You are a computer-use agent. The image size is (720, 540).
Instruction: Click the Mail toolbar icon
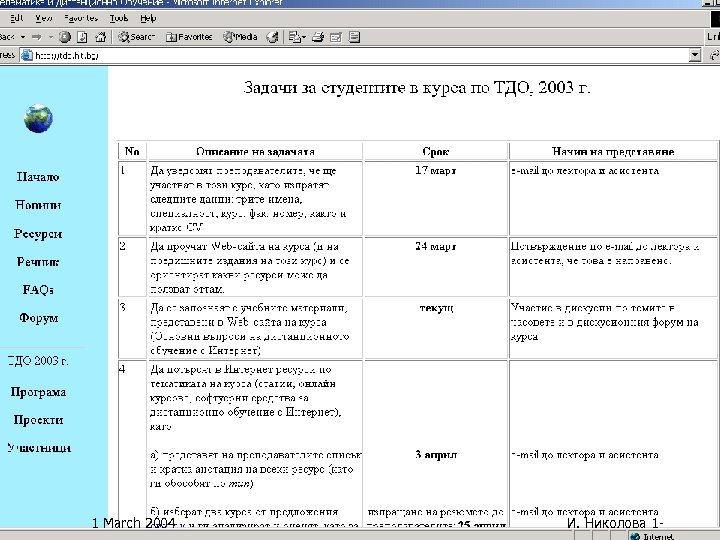coord(297,37)
